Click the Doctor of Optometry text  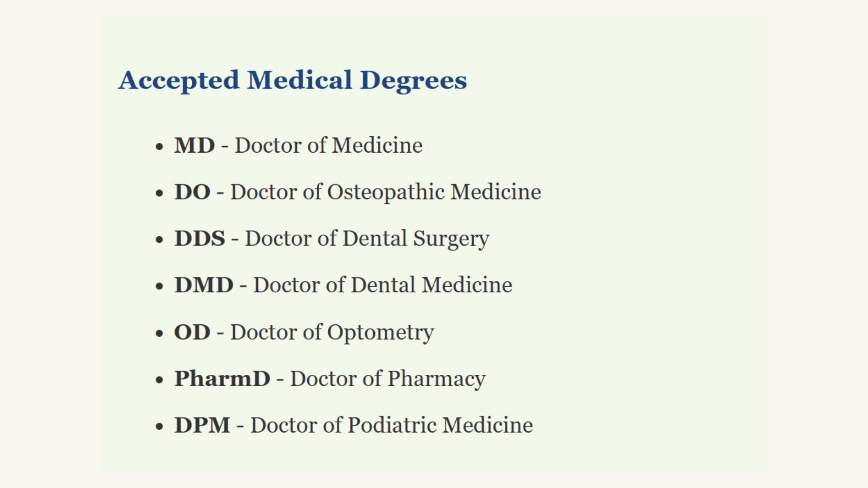332,332
